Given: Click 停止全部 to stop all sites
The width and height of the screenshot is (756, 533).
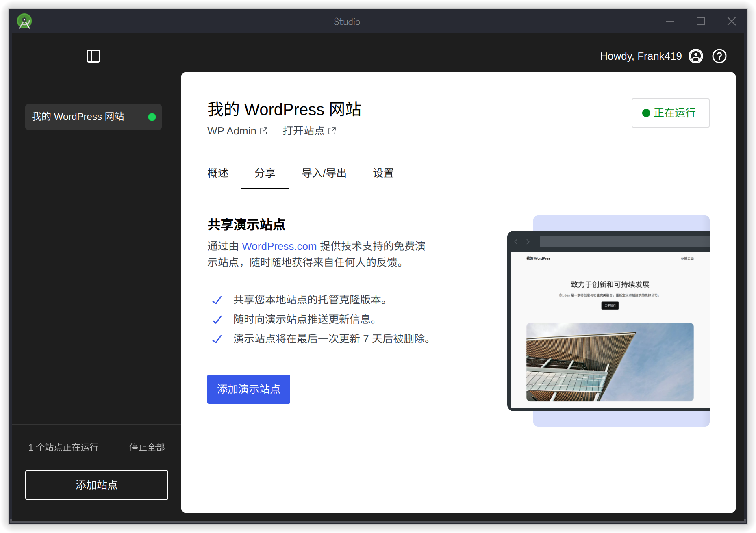Looking at the screenshot, I should click(x=146, y=447).
